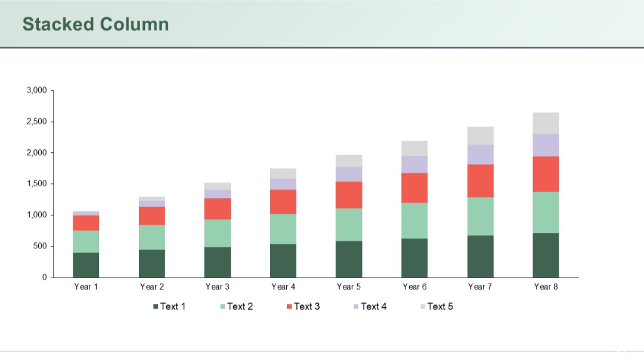Select the Text 4 legend swatch
Image resolution: width=644 pixels, height=363 pixels.
356,306
